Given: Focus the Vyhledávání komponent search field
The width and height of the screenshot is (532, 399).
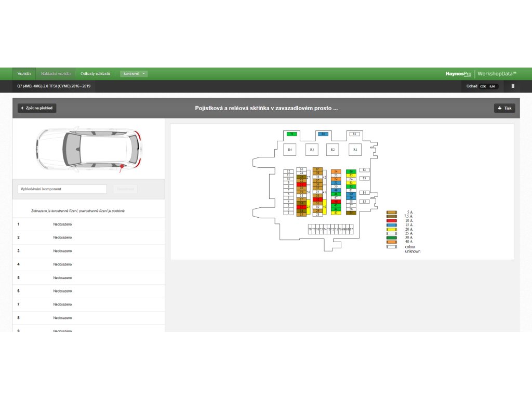Looking at the screenshot, I should pyautogui.click(x=62, y=189).
